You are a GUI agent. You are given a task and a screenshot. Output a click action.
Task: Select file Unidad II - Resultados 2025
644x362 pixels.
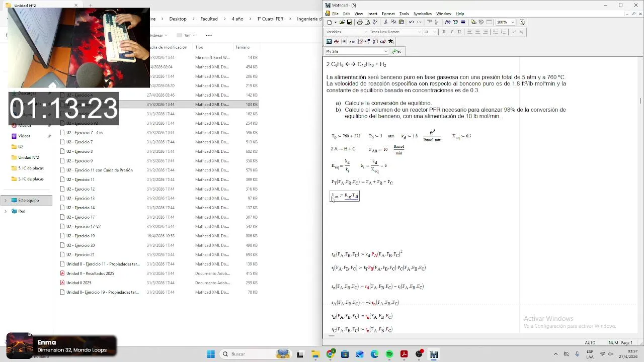tap(90, 274)
